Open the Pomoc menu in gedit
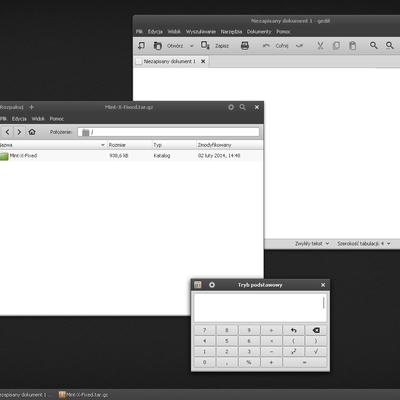Screen dimensions: 400x400 point(283,32)
